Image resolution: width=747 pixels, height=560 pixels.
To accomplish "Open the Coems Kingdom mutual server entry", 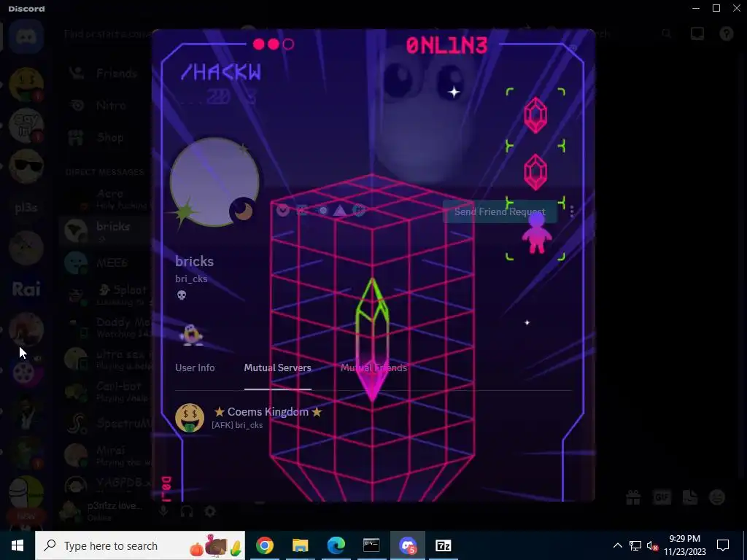I will [373, 418].
